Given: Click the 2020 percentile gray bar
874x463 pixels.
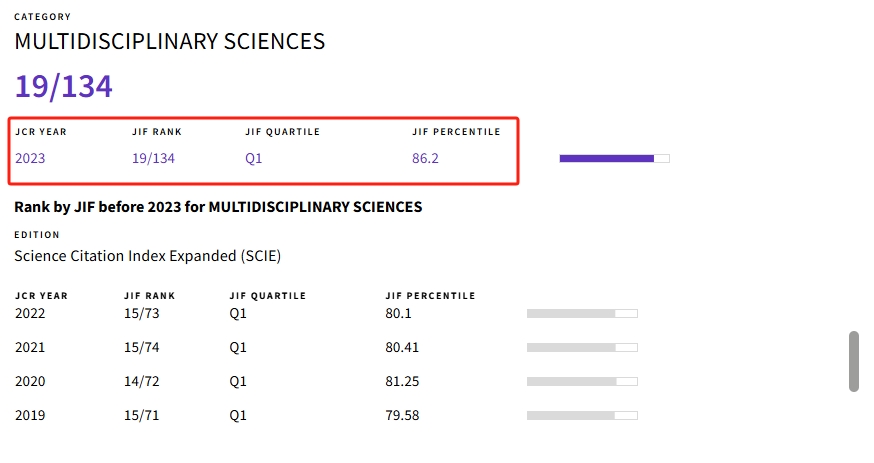Looking at the screenshot, I should tap(582, 382).
